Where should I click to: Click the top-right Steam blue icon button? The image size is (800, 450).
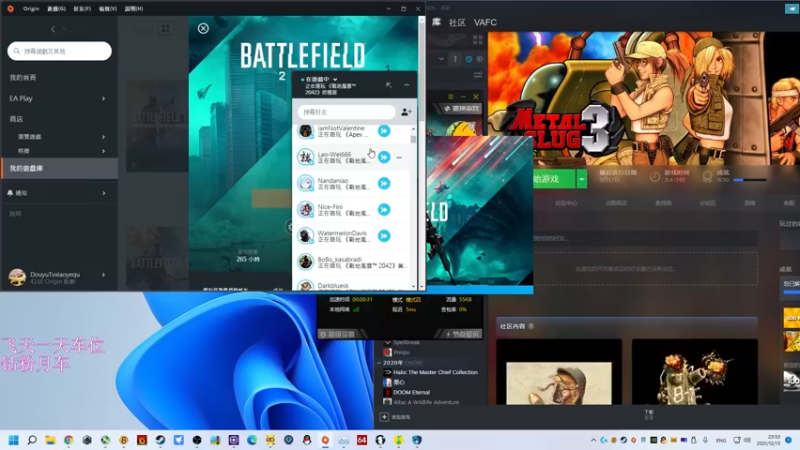pyautogui.click(x=792, y=9)
